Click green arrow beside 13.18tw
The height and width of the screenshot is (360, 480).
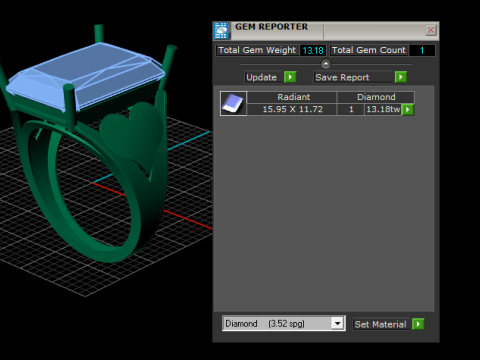(408, 109)
